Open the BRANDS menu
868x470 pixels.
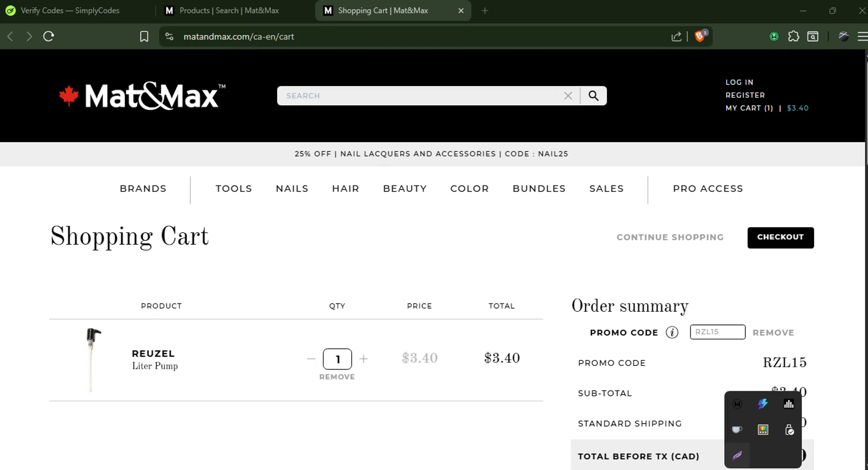coord(143,188)
